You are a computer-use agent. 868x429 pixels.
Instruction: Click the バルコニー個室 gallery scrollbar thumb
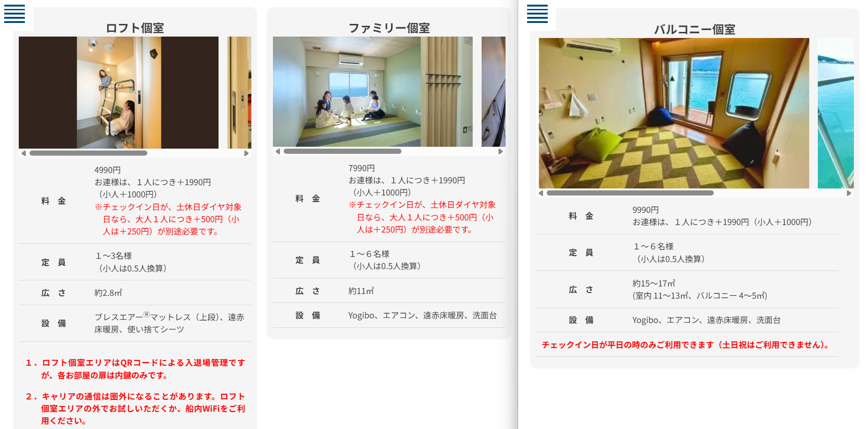(x=630, y=193)
